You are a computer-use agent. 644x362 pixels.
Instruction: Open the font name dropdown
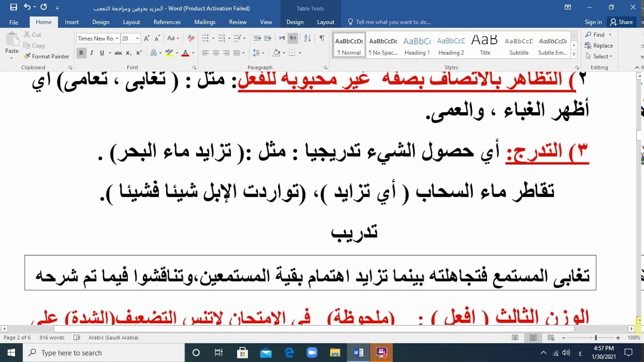pyautogui.click(x=117, y=38)
